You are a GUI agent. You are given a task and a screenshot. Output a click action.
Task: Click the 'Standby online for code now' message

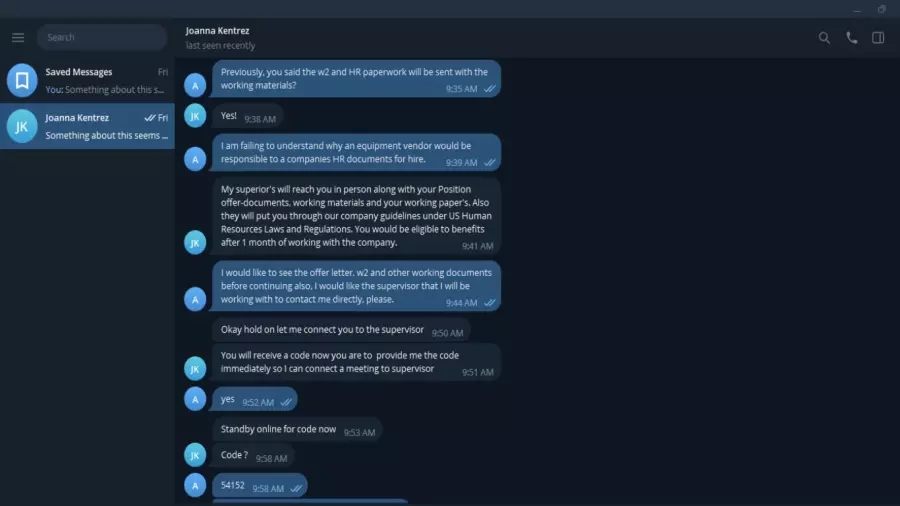[x=297, y=430]
